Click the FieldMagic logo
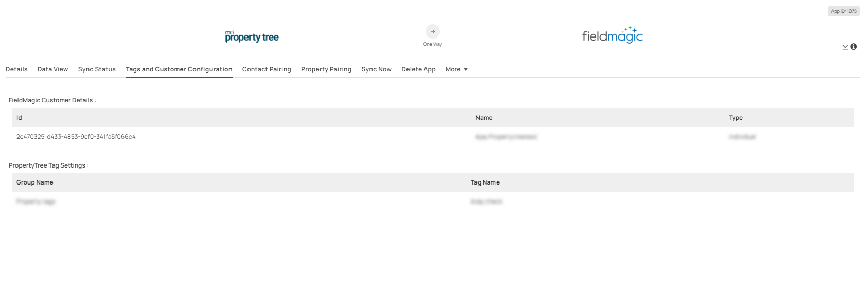This screenshot has width=868, height=295. coord(612,35)
